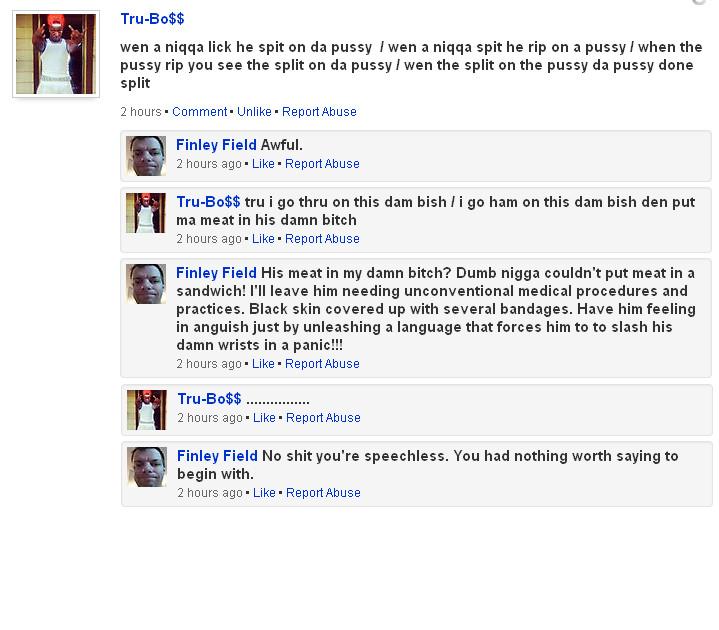Like the "speechless" comment by Finley Field
This screenshot has height=630, width=719.
click(x=264, y=493)
